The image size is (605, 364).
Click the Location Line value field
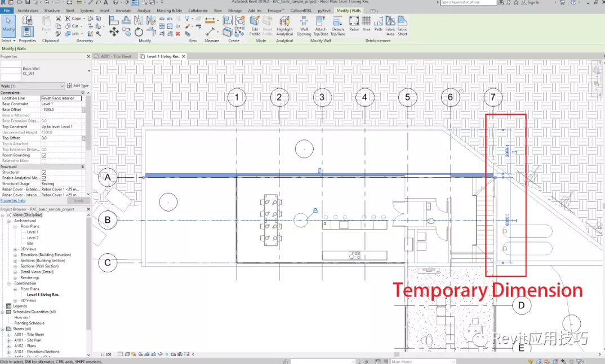coord(61,98)
